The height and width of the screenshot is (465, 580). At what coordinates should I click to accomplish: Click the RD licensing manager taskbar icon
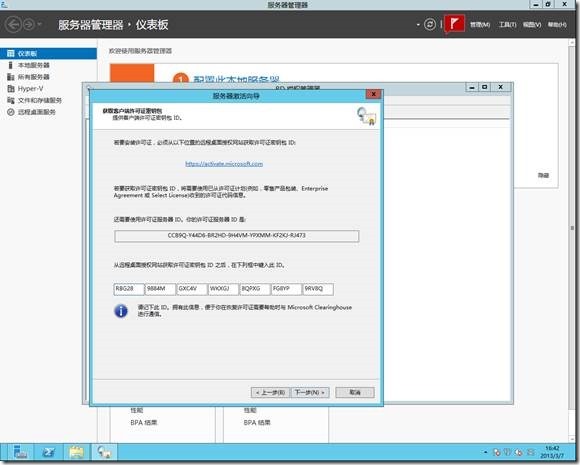pyautogui.click(x=104, y=452)
